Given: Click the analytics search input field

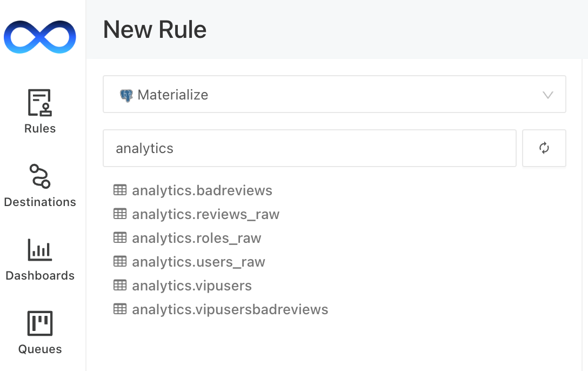Looking at the screenshot, I should click(309, 148).
